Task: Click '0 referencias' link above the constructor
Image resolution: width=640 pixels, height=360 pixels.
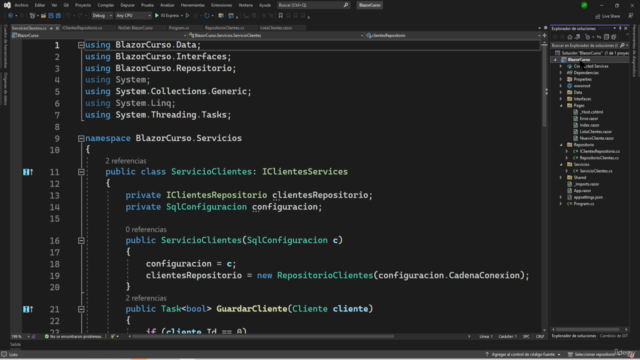Action: (x=146, y=229)
